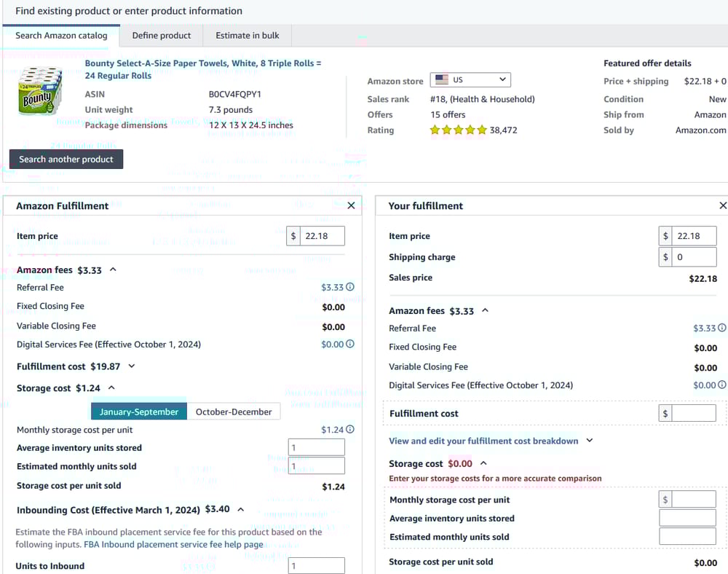Open Referral Fee info icon in Your fulfillment
The height and width of the screenshot is (574, 728).
coord(722,328)
